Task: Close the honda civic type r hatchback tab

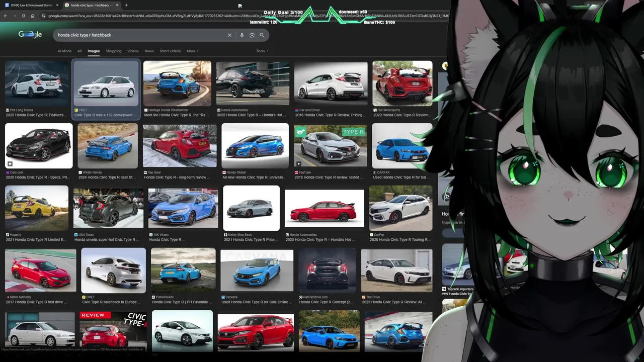Action: 117,5
